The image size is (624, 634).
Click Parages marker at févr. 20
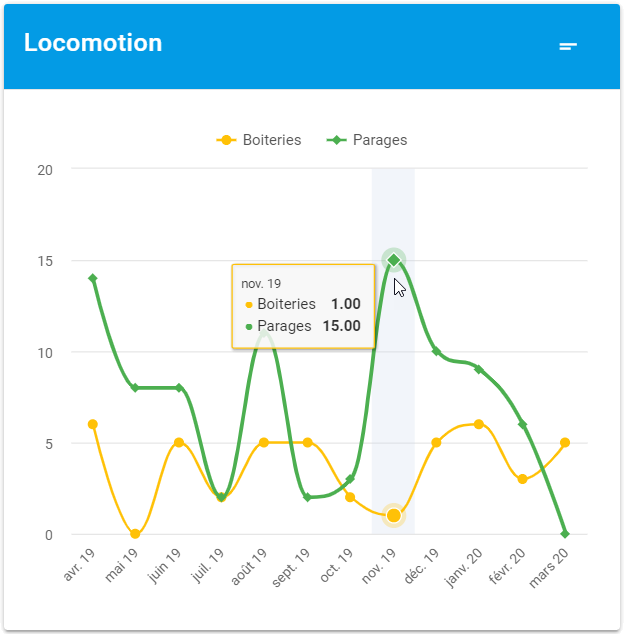(522, 425)
